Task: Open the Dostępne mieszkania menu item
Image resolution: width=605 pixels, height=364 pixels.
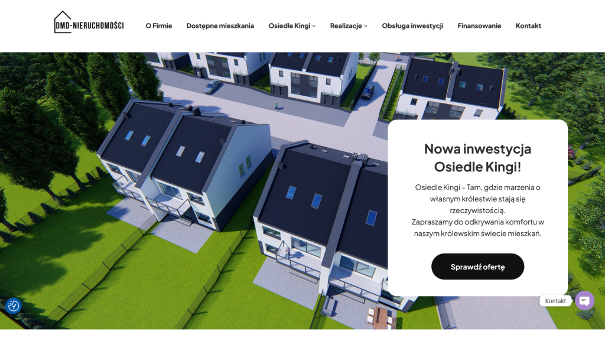Action: pyautogui.click(x=220, y=25)
